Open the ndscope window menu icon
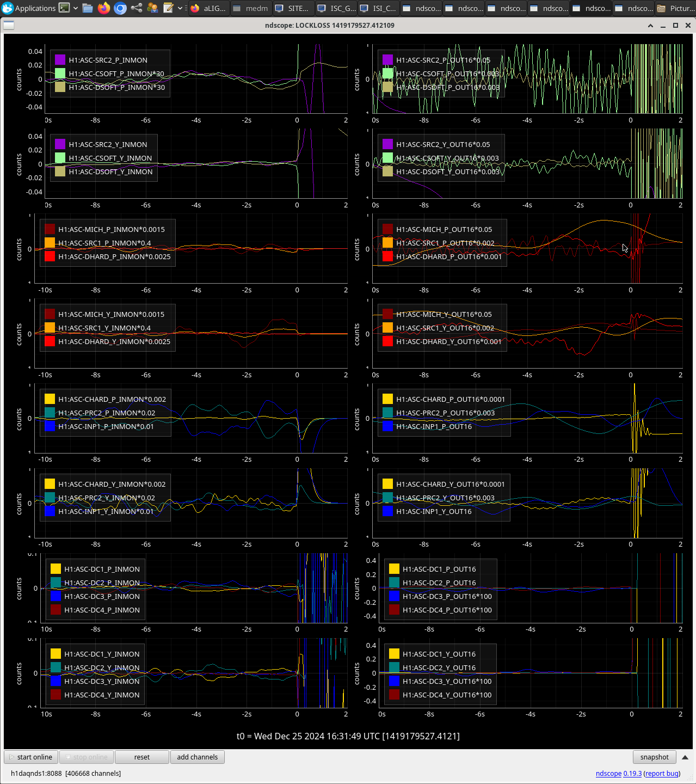Screen dimensions: 696x784 9,25
